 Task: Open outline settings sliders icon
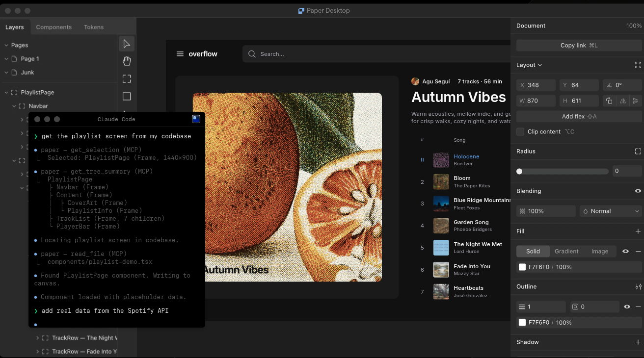pos(638,287)
